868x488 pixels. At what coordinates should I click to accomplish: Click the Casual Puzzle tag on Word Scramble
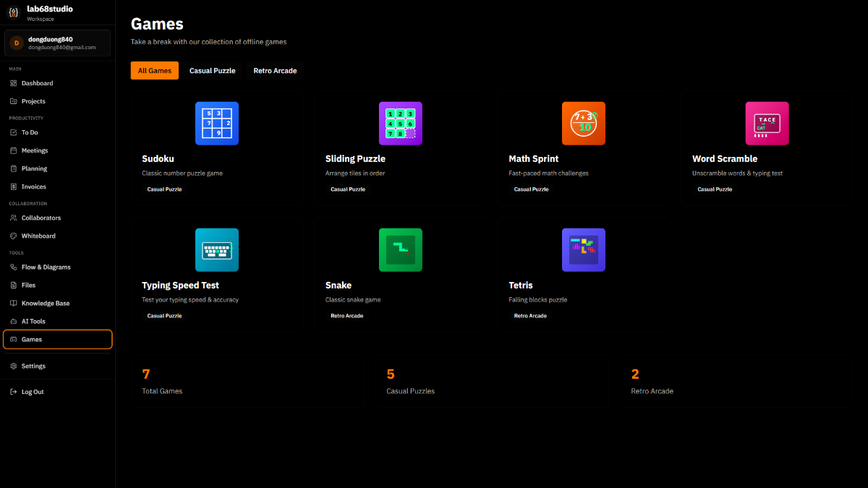pos(715,189)
